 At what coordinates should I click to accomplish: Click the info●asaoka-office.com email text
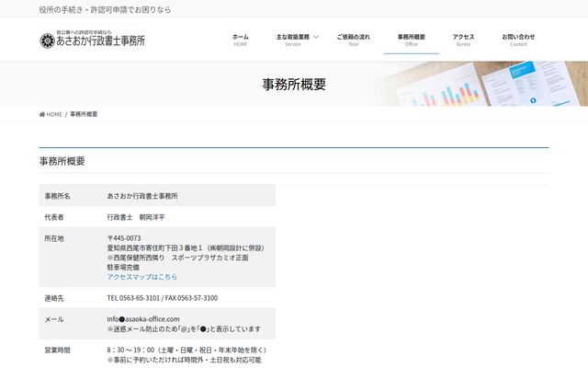[143, 319]
